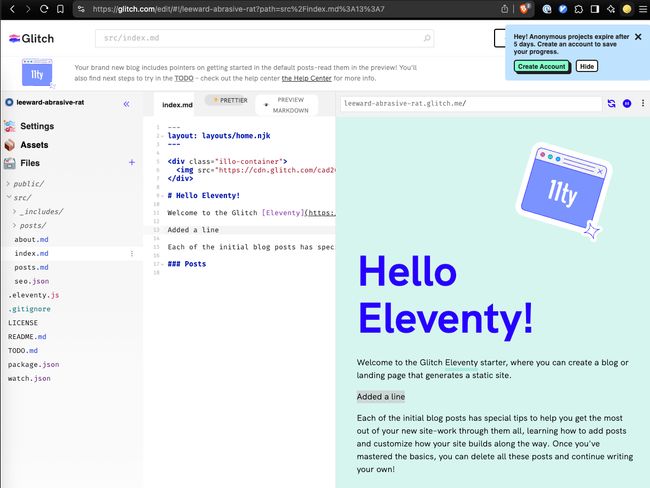The width and height of the screenshot is (650, 488).
Task: Fold the Posts heading line
Action: pyautogui.click(x=162, y=264)
